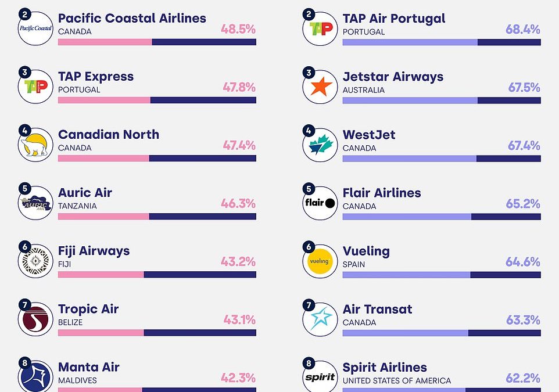Open the TAP Air Portugal heading
Image resolution: width=559 pixels, height=392 pixels.
tap(394, 19)
